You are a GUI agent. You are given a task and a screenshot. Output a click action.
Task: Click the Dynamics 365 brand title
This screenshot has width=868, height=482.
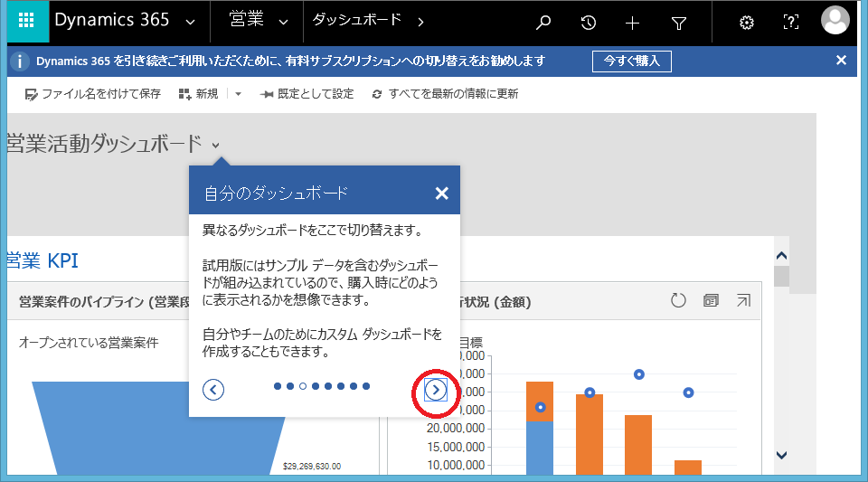(x=112, y=20)
